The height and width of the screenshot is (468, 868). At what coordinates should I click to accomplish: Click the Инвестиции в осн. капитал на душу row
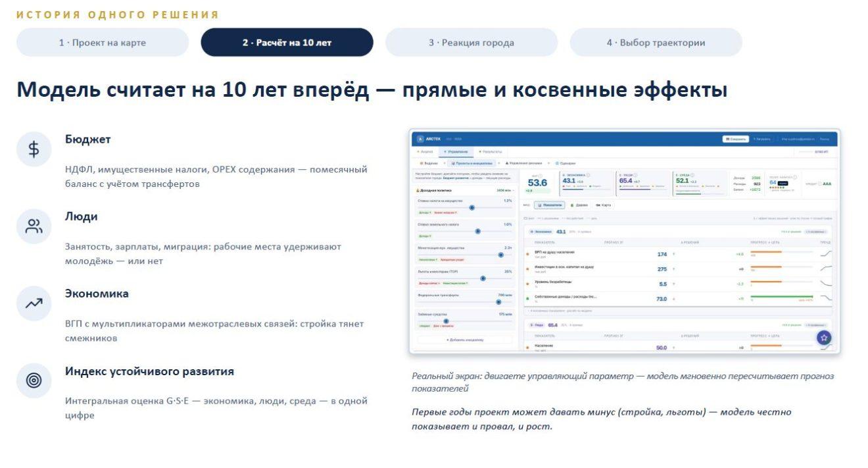pos(679,269)
